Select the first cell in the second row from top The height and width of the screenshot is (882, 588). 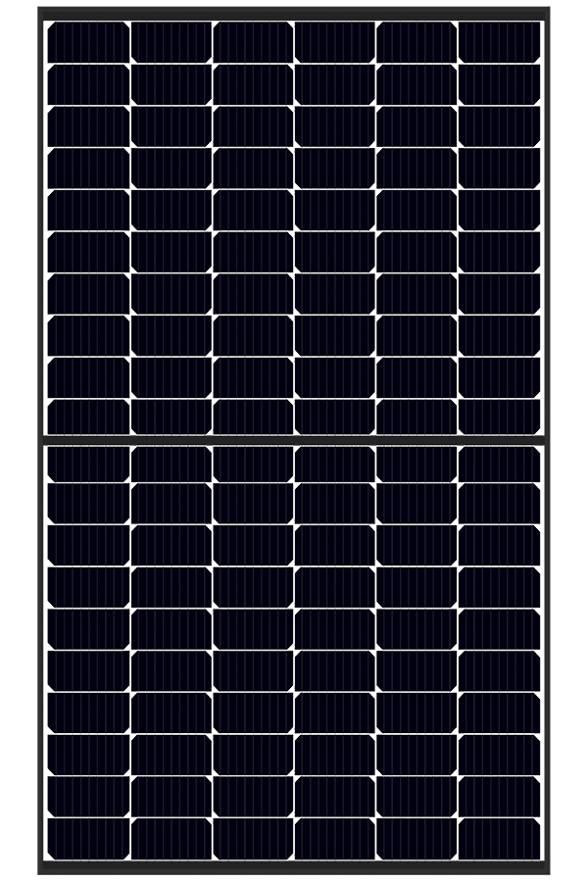tap(88, 82)
